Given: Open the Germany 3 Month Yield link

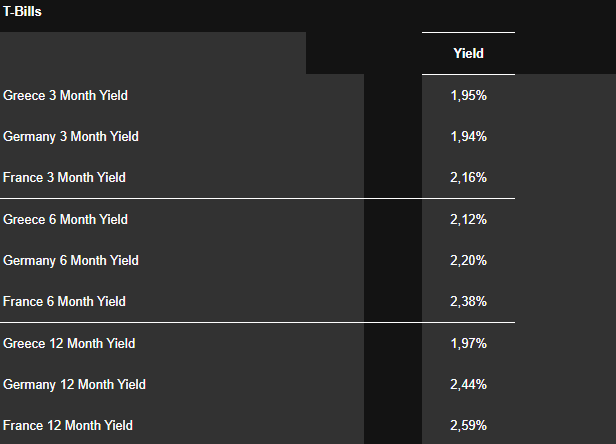Looking at the screenshot, I should 71,136.
